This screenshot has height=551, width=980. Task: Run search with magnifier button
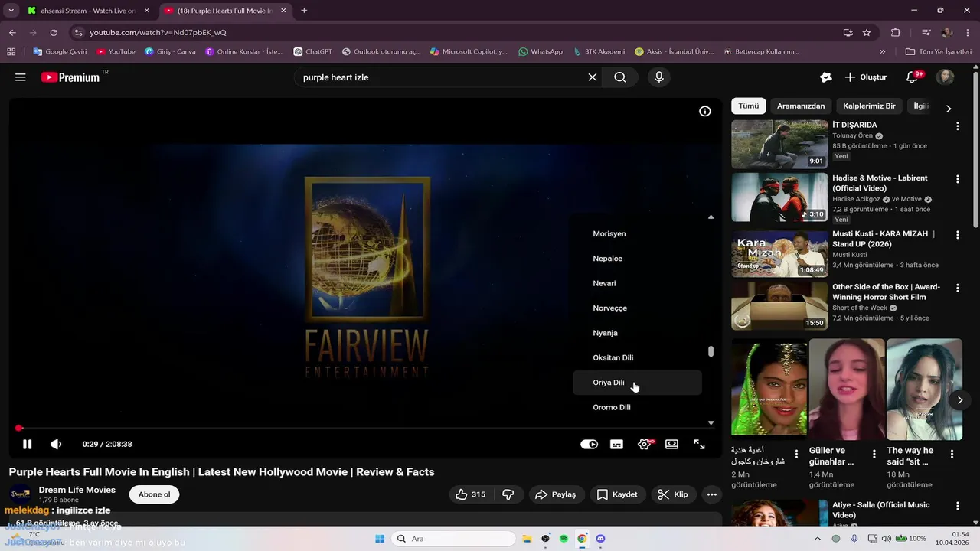(620, 77)
